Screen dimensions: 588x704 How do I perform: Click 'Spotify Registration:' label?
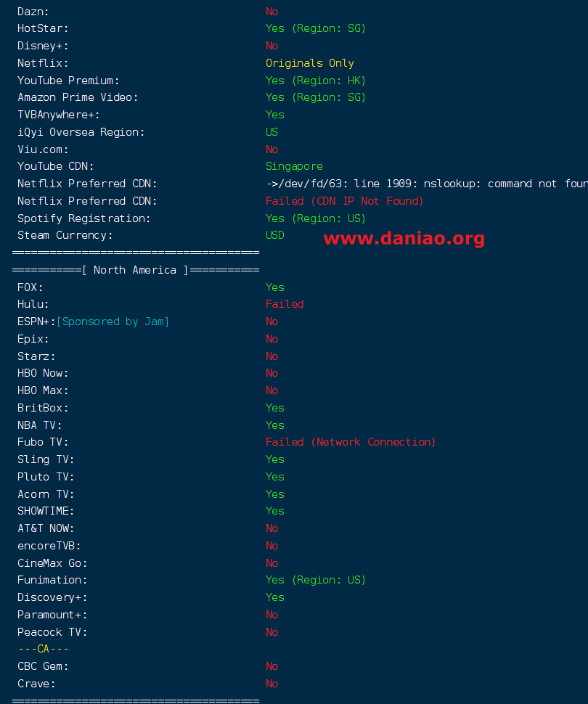84,218
